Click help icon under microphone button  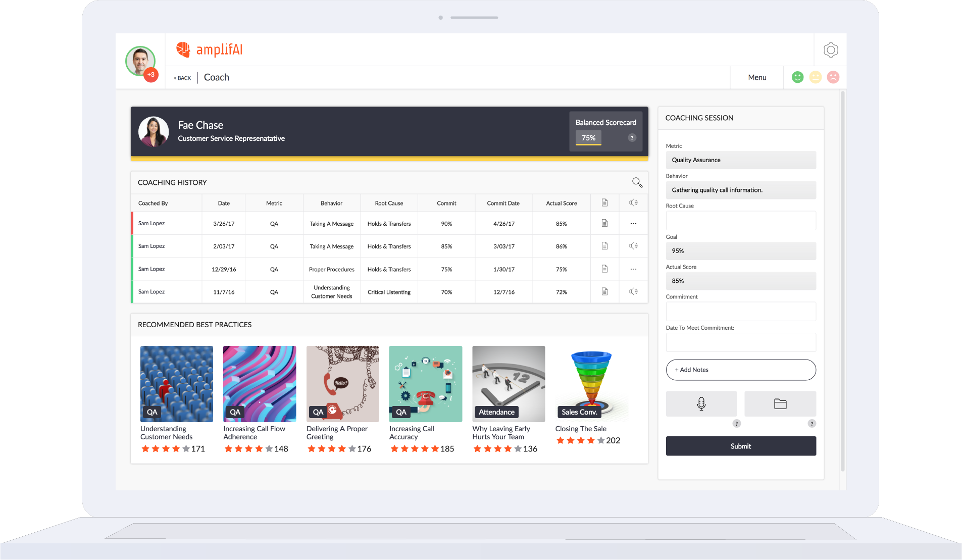(x=737, y=424)
